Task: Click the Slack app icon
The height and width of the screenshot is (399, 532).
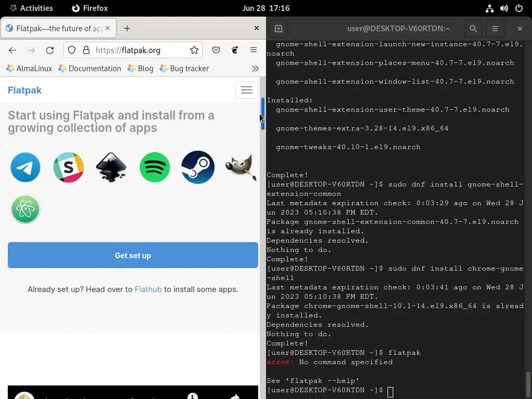Action: (x=69, y=167)
